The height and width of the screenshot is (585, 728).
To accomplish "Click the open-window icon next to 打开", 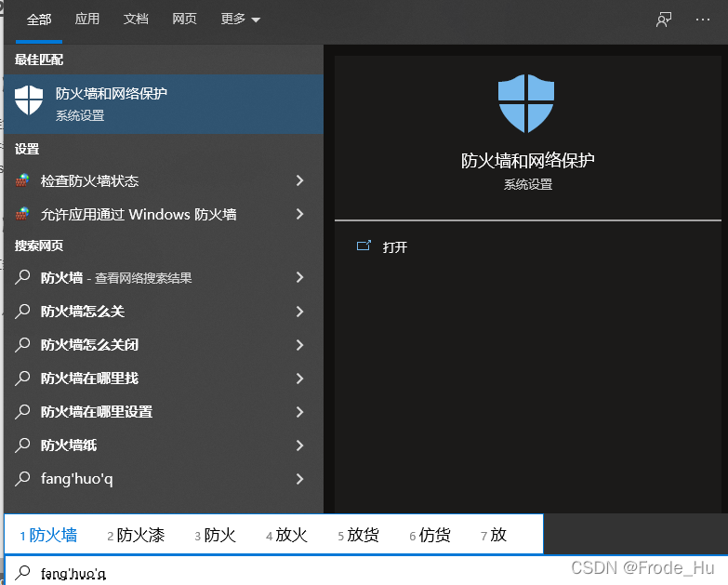I will tap(364, 246).
